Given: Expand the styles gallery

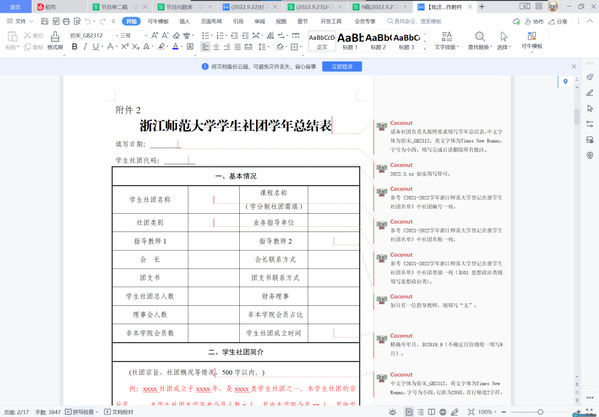Looking at the screenshot, I should point(424,48).
